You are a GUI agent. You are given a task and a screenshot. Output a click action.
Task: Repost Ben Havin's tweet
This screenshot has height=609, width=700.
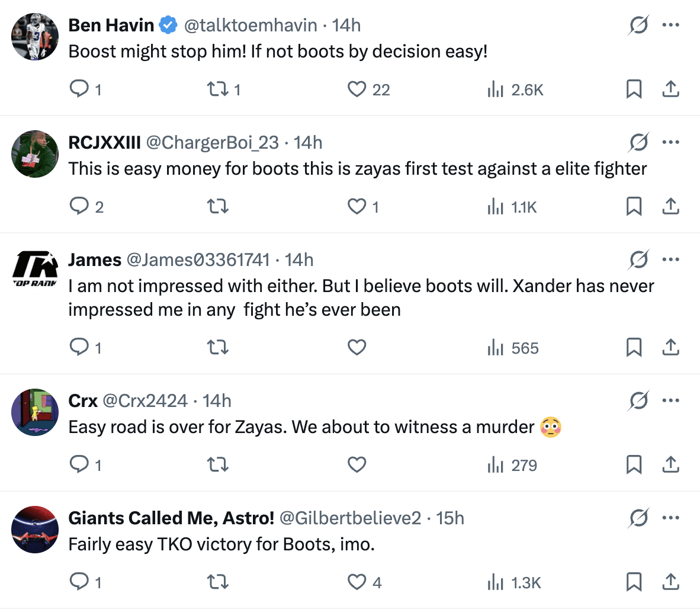click(x=217, y=89)
